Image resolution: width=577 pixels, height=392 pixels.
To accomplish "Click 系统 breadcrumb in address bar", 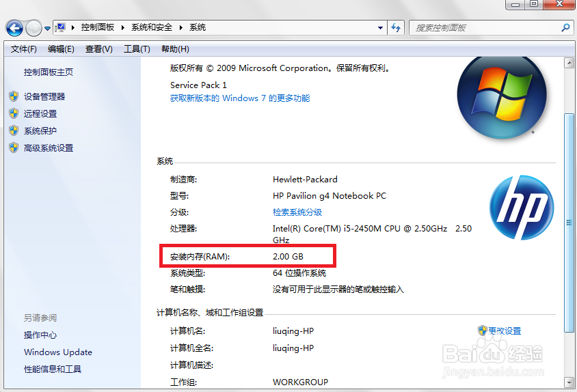I will 198,27.
